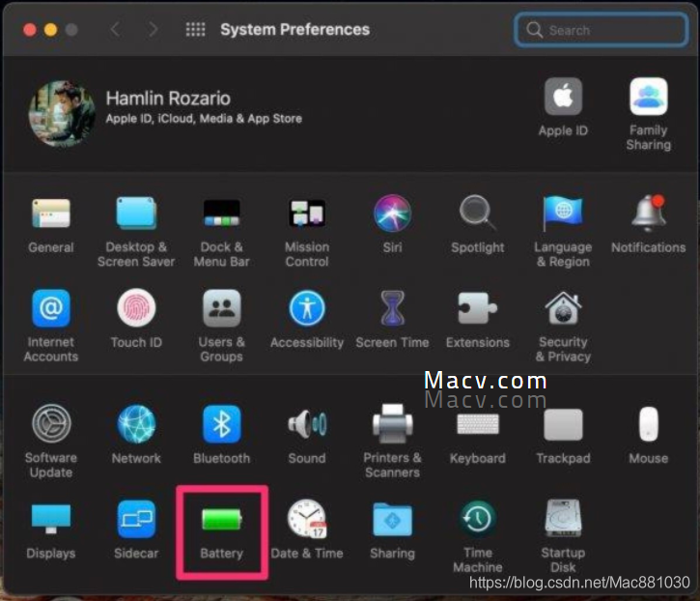Open Trackpad settings
This screenshot has height=601, width=700.
[x=563, y=424]
